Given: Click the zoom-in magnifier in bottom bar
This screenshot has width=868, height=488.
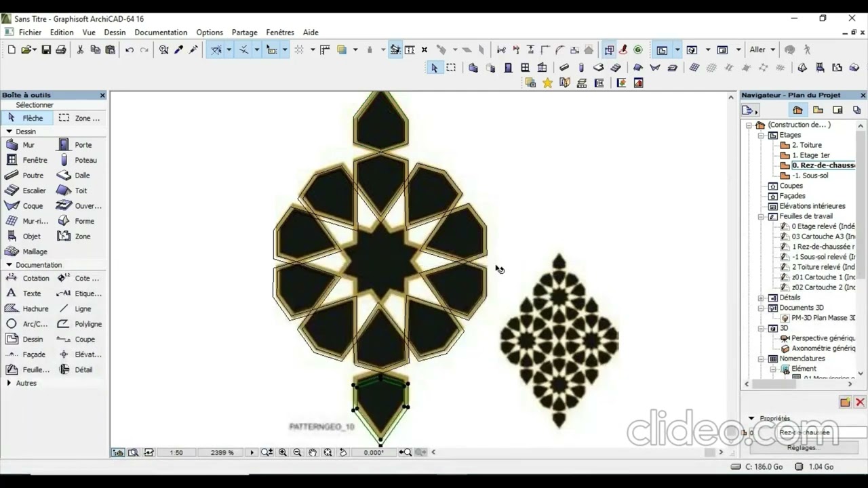Looking at the screenshot, I should (283, 452).
